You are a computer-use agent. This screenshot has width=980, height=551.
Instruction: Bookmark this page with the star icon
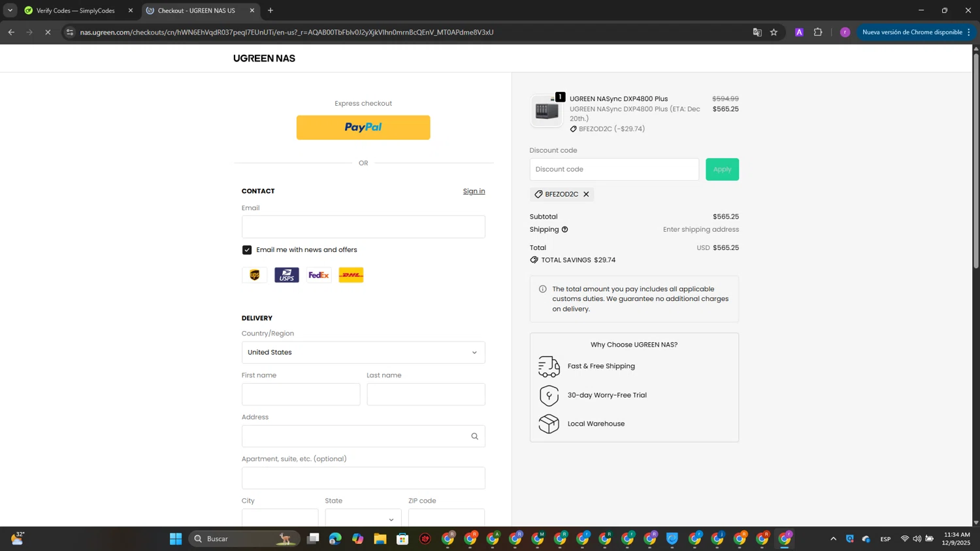[x=774, y=32]
